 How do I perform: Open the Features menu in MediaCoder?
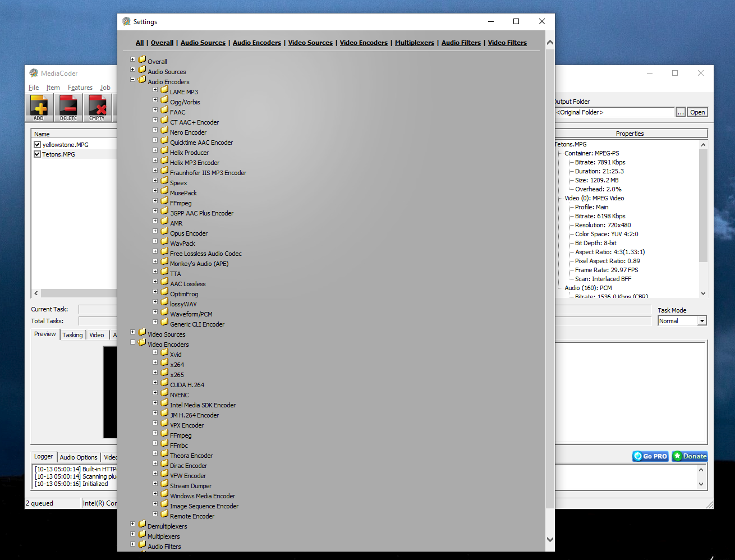tap(80, 88)
